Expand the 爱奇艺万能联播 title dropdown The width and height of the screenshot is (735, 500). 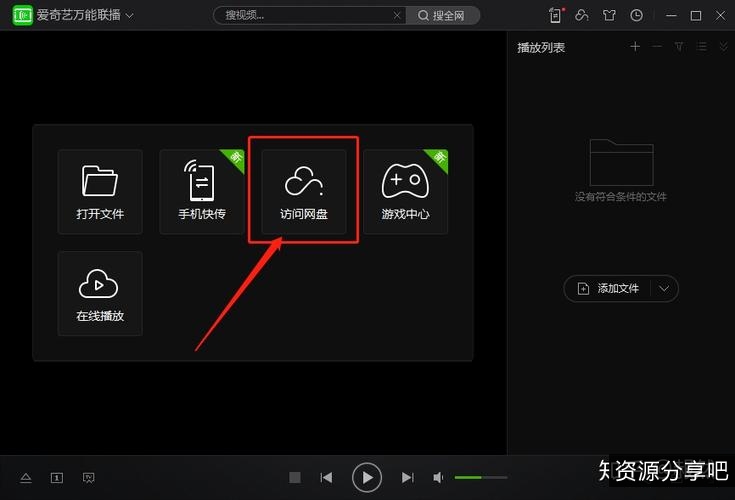click(x=129, y=16)
